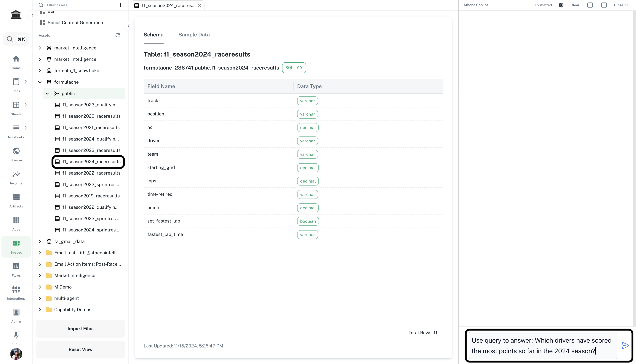Image resolution: width=636 pixels, height=364 pixels.
Task: Collapse the public schema node
Action: 47,94
